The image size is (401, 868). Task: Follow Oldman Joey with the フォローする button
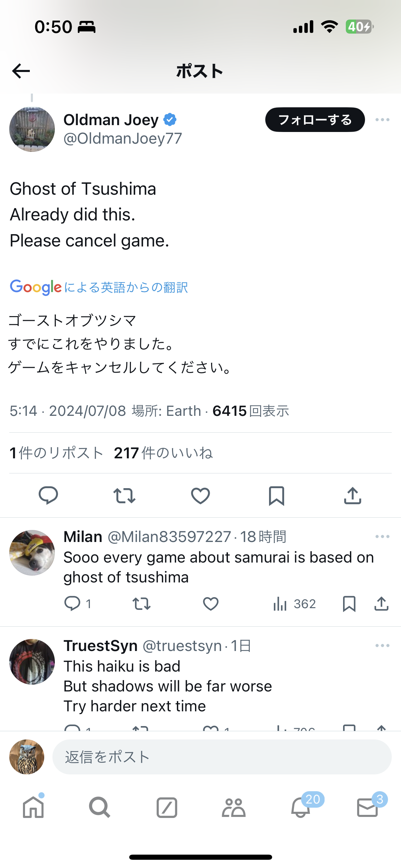click(315, 120)
